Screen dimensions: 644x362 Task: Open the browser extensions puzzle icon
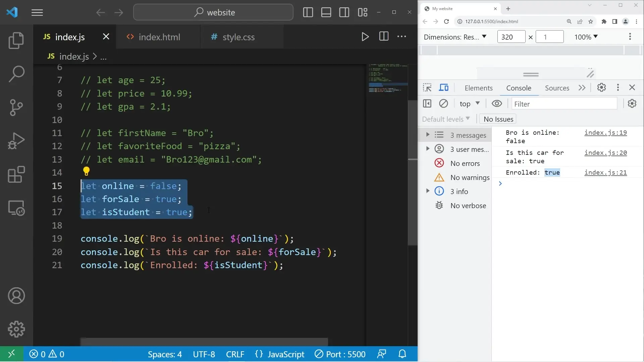tap(604, 21)
